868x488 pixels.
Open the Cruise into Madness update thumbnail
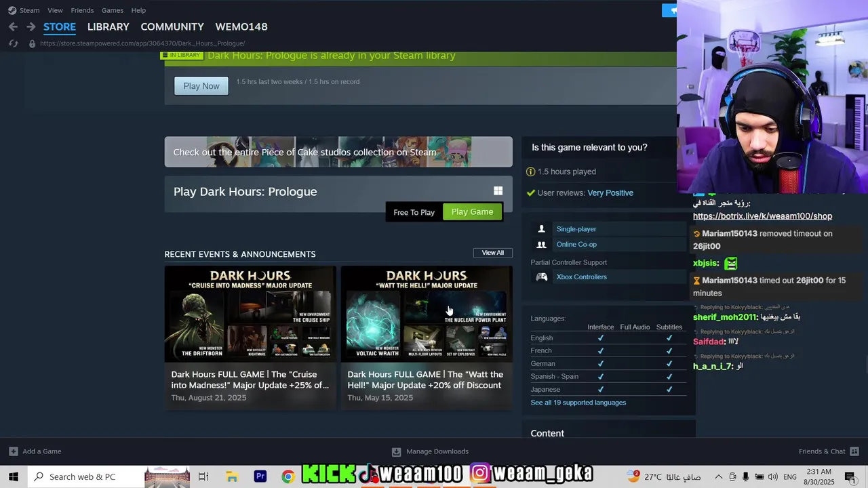[250, 314]
